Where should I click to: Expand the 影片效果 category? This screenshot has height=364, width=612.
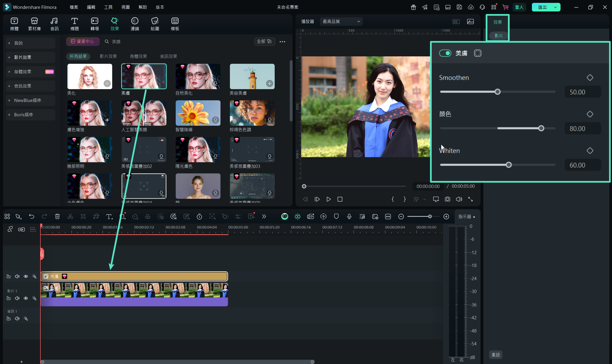[30, 57]
